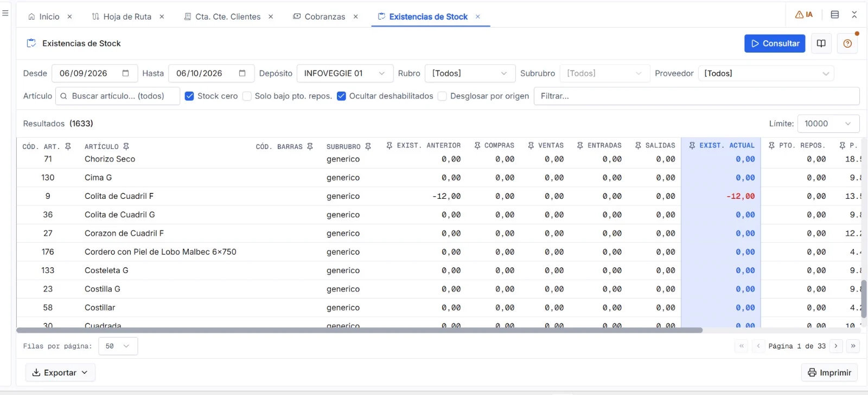The image size is (868, 395).
Task: Uncheck Ocultar deshabilitados checkbox
Action: click(341, 96)
